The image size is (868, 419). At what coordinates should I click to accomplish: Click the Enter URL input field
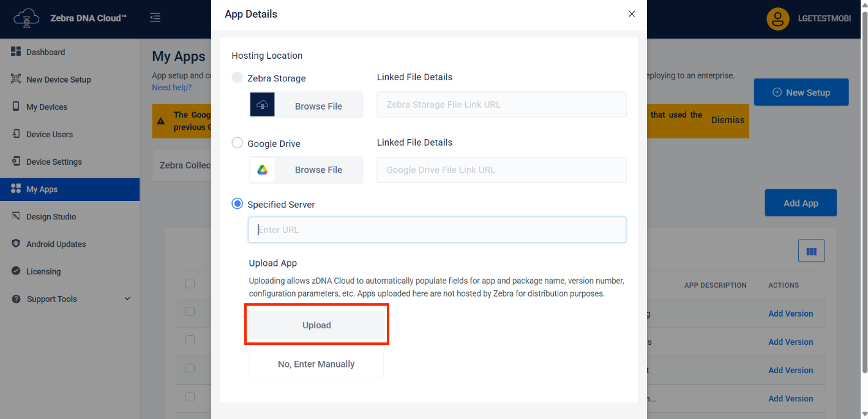pos(437,230)
